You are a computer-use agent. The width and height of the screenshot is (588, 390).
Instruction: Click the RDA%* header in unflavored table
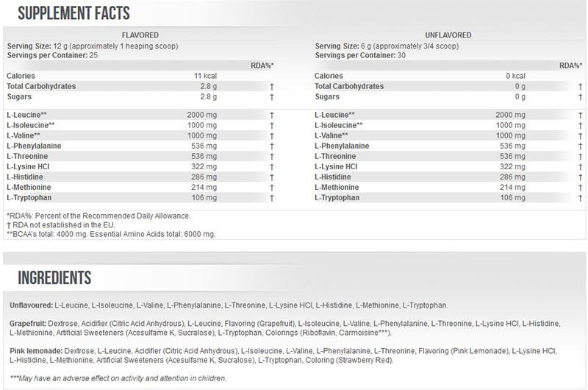(x=570, y=65)
